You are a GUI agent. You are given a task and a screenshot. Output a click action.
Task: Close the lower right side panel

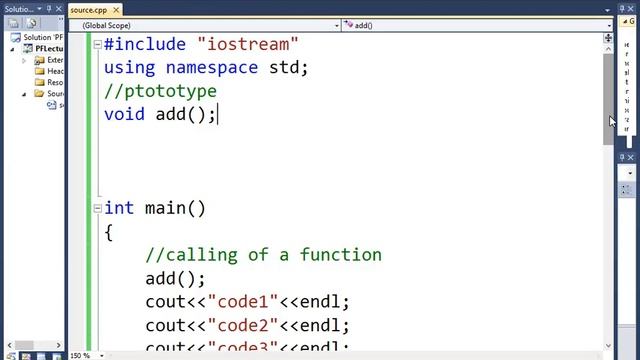(x=631, y=157)
